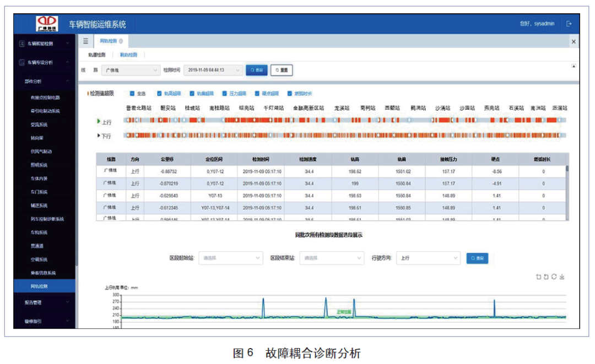Close the 网轨检测 tab via its small icon

(121, 41)
